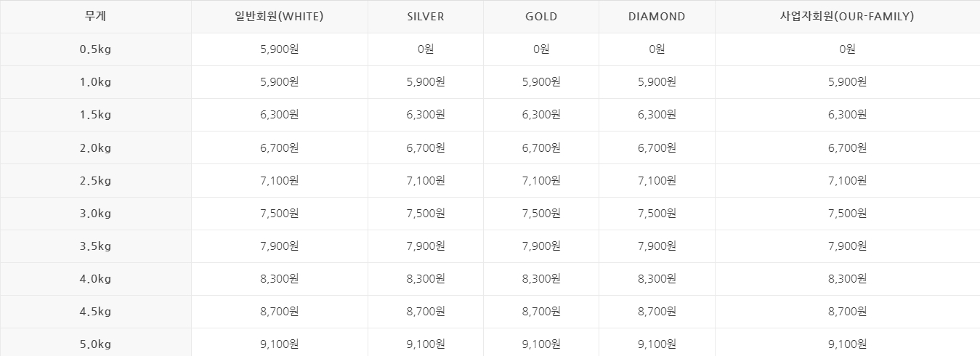Image resolution: width=980 pixels, height=356 pixels.
Task: Click the SILVER column header
Action: [426, 17]
